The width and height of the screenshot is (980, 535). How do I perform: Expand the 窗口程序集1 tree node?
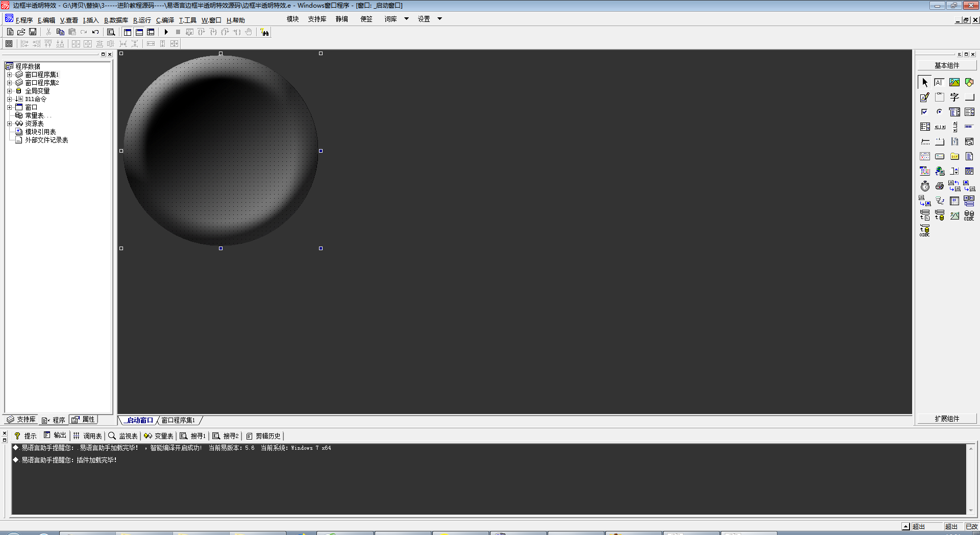[x=9, y=75]
